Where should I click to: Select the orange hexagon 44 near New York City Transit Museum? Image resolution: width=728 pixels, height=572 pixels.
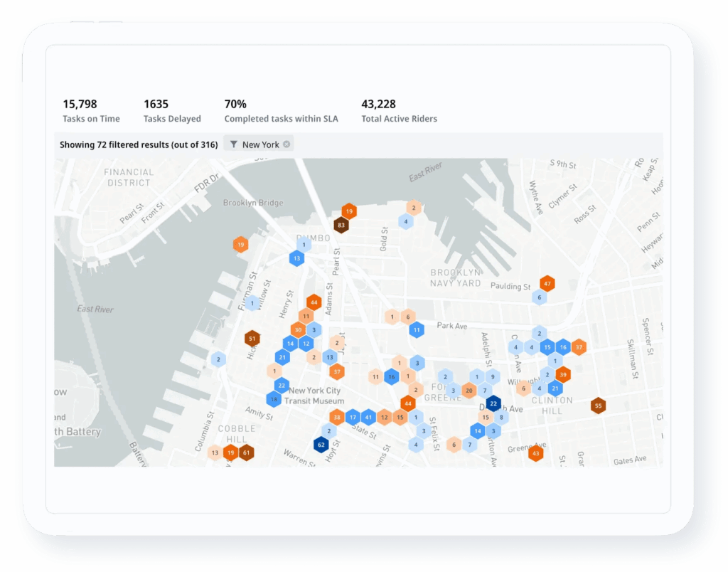pos(407,403)
